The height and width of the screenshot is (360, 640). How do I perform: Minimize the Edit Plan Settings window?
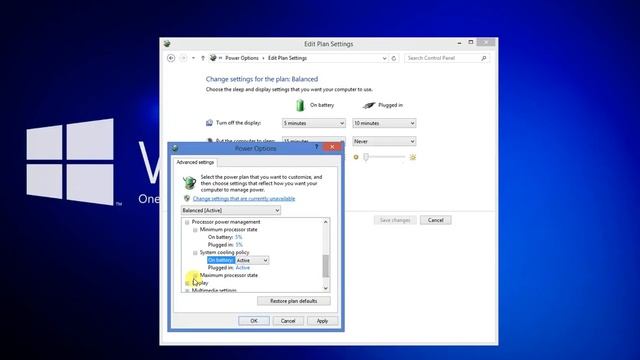pos(459,42)
